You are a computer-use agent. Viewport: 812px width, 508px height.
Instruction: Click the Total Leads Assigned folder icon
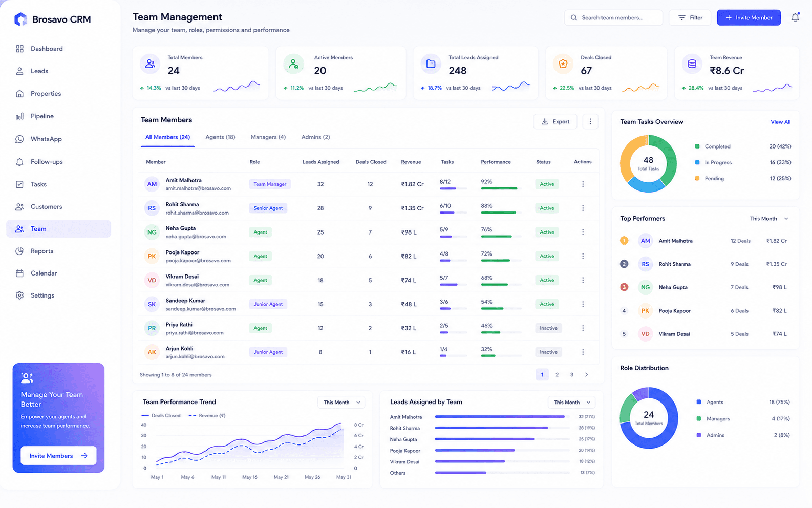point(431,64)
